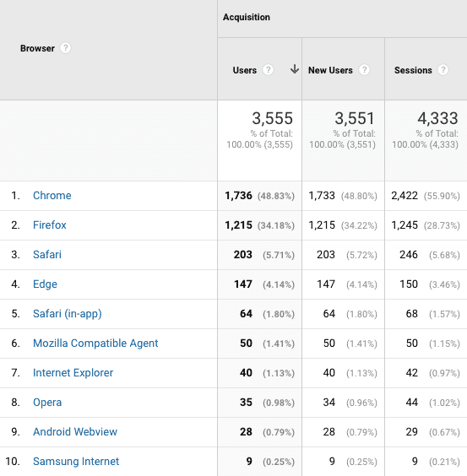Select Edge sessions percentage 3.46%
The height and width of the screenshot is (476, 467).
point(444,284)
